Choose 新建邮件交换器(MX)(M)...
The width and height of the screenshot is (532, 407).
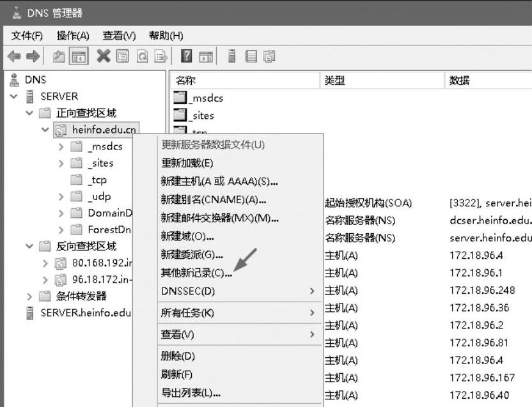click(240, 218)
